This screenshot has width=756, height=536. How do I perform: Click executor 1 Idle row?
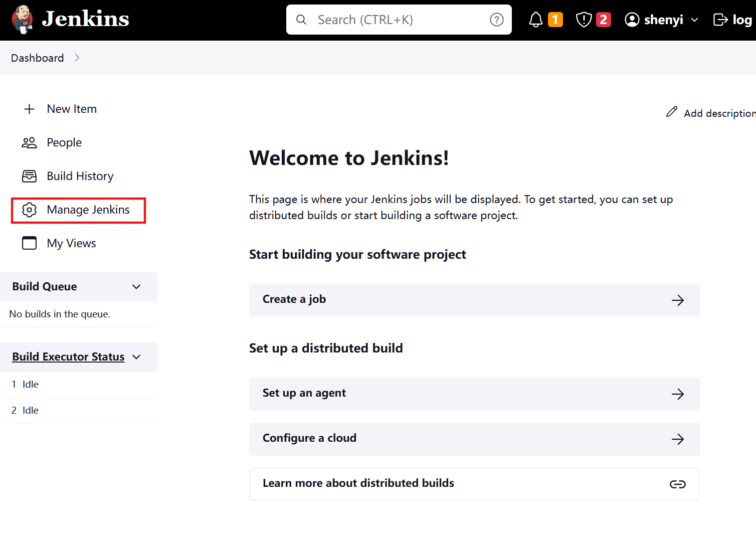tap(79, 384)
